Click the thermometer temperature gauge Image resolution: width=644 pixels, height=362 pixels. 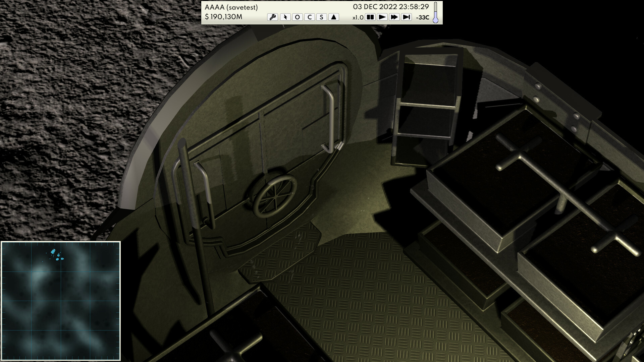435,13
